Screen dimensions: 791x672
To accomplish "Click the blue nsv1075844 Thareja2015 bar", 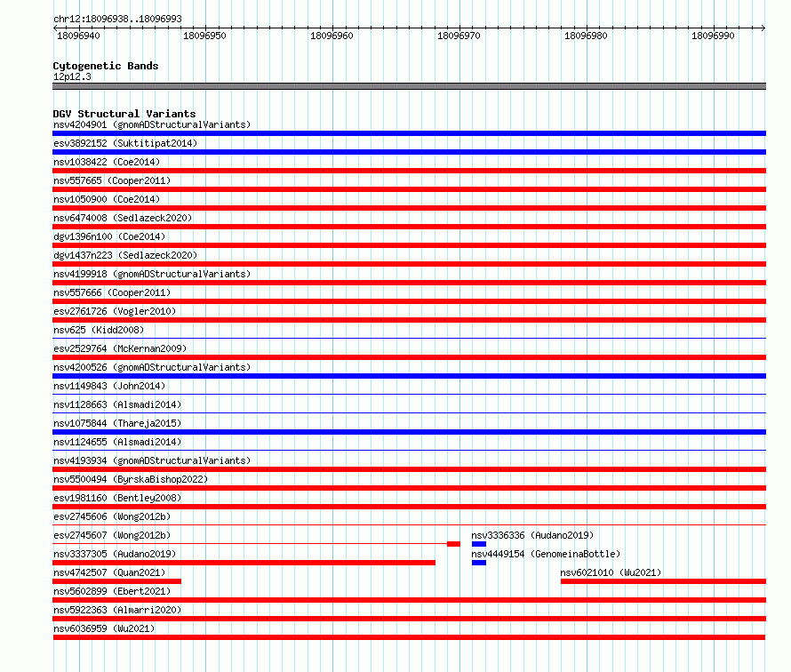I will pos(409,432).
